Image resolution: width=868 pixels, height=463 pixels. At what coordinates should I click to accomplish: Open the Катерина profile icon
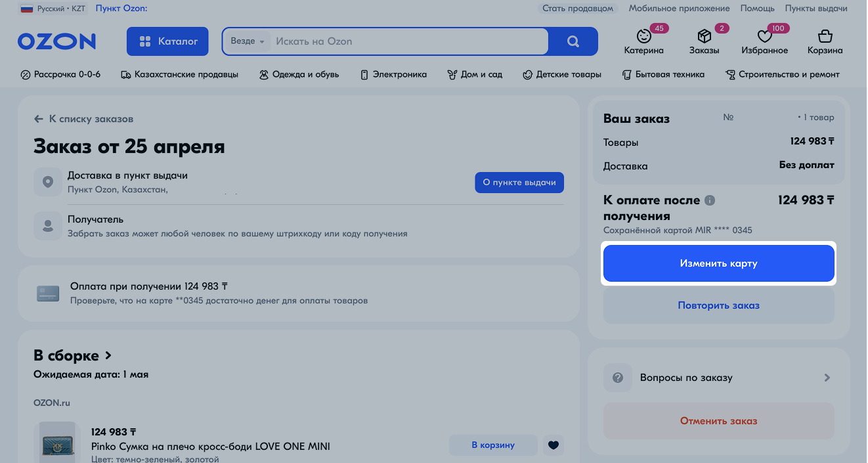[643, 37]
